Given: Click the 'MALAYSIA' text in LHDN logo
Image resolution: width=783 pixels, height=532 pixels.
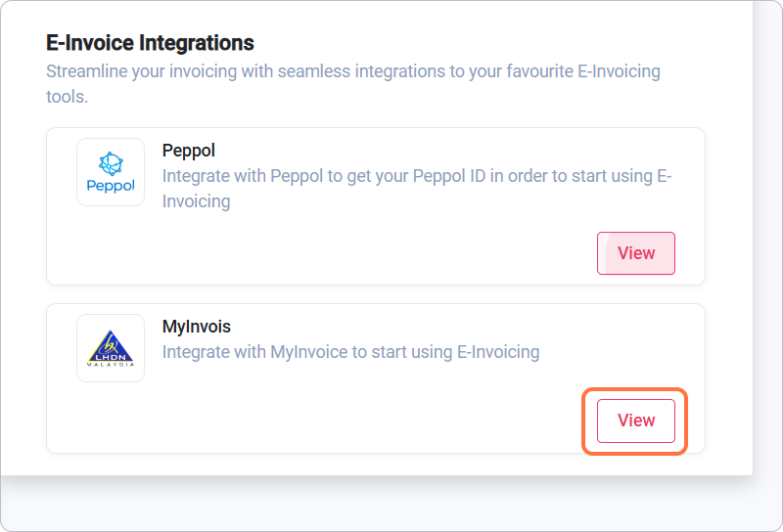Looking at the screenshot, I should point(111,365).
